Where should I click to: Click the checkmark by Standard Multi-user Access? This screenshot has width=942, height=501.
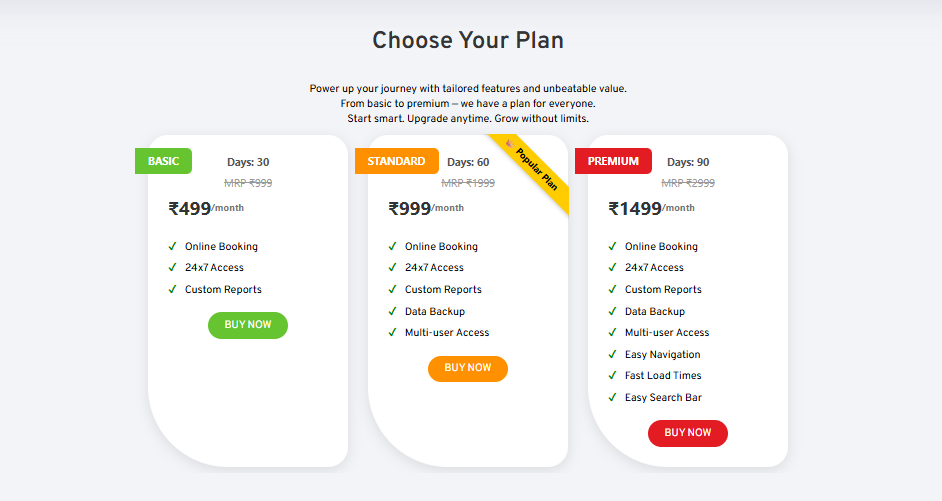click(393, 333)
